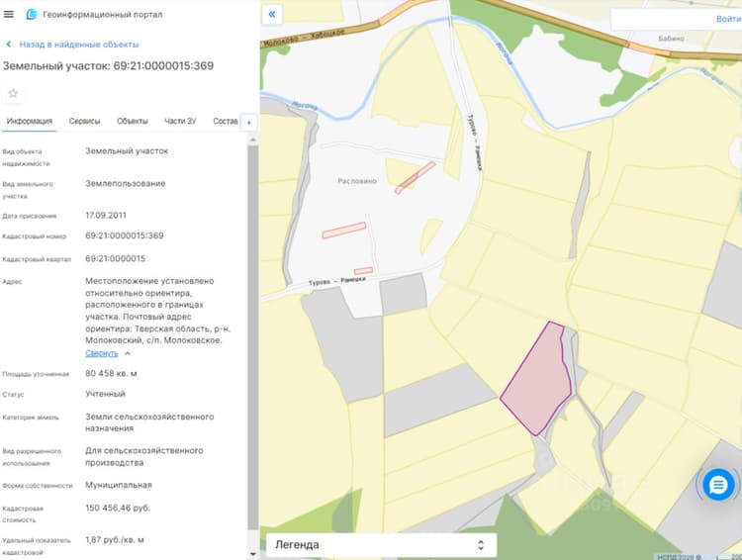Click Назад в найденные объекты link
The width and height of the screenshot is (742, 560).
[79, 44]
